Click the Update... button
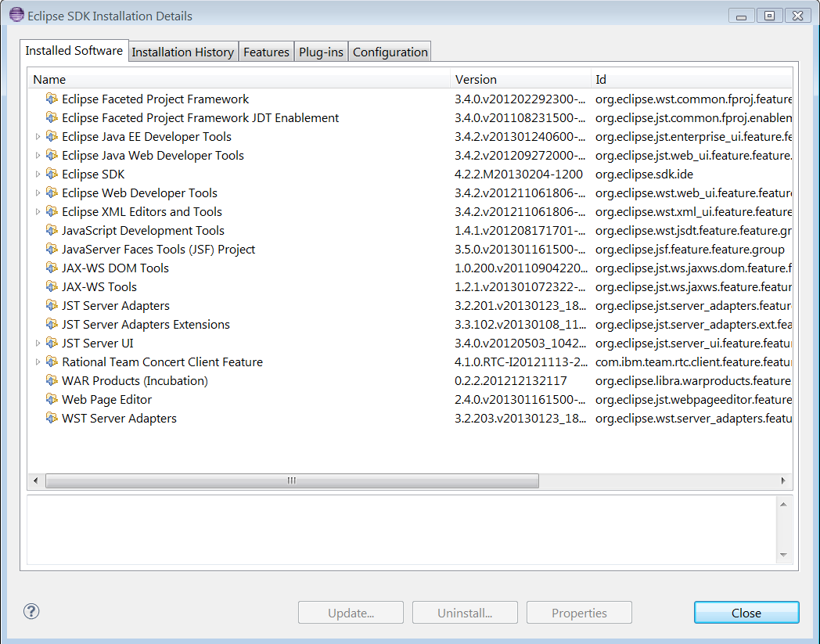The height and width of the screenshot is (644, 820). 351,613
